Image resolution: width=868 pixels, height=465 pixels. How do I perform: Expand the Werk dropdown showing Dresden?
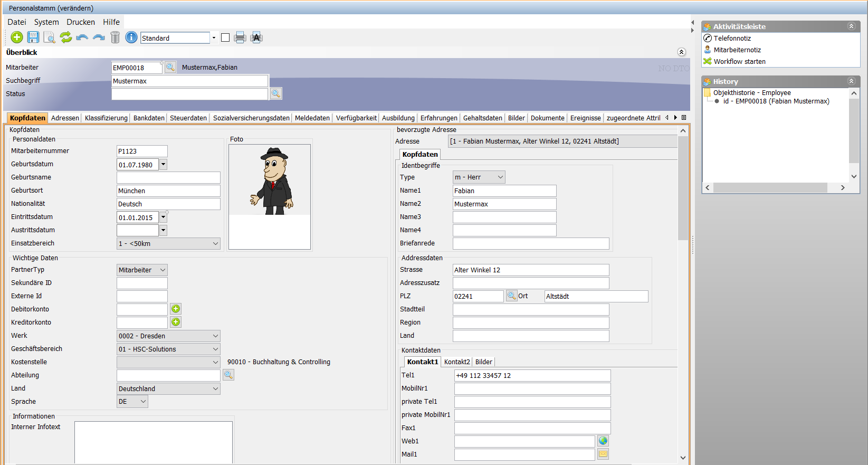click(x=215, y=336)
